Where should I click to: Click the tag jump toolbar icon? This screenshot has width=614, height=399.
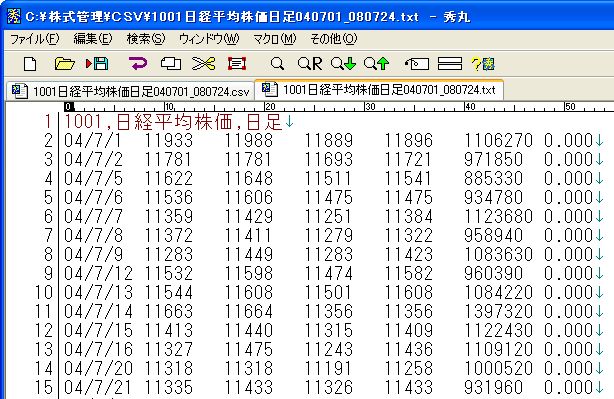(417, 63)
